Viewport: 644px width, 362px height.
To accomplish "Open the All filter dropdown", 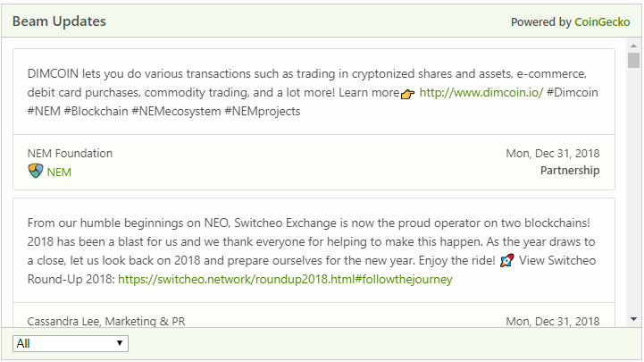I will pyautogui.click(x=71, y=343).
